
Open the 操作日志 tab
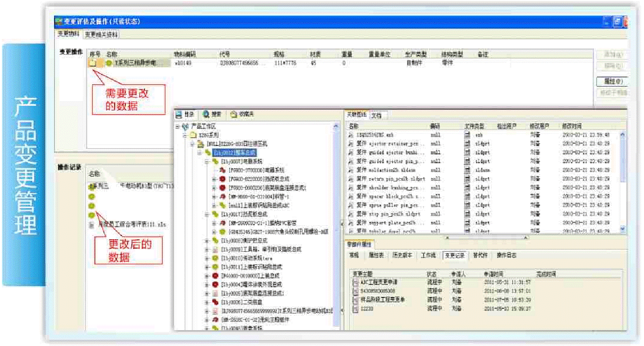506,256
